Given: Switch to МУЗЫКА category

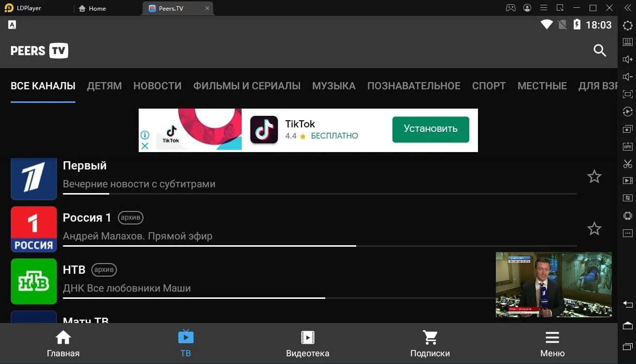Looking at the screenshot, I should pyautogui.click(x=334, y=86).
